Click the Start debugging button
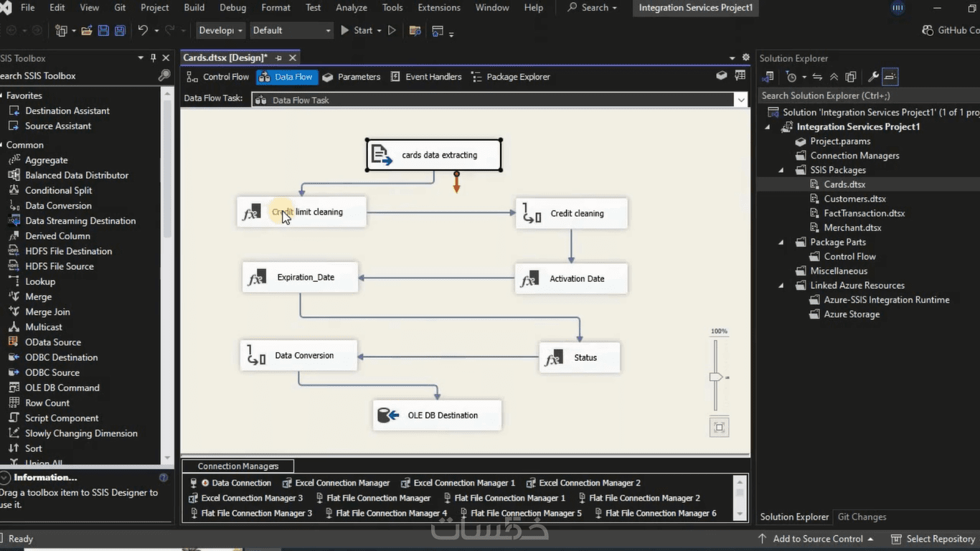 click(357, 30)
